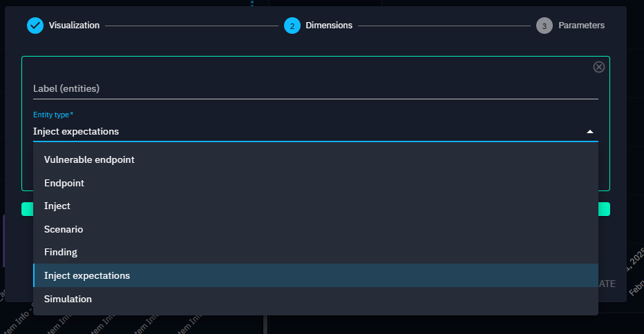This screenshot has height=334, width=644.
Task: Go back to Visualization step label
Action: [x=74, y=26]
